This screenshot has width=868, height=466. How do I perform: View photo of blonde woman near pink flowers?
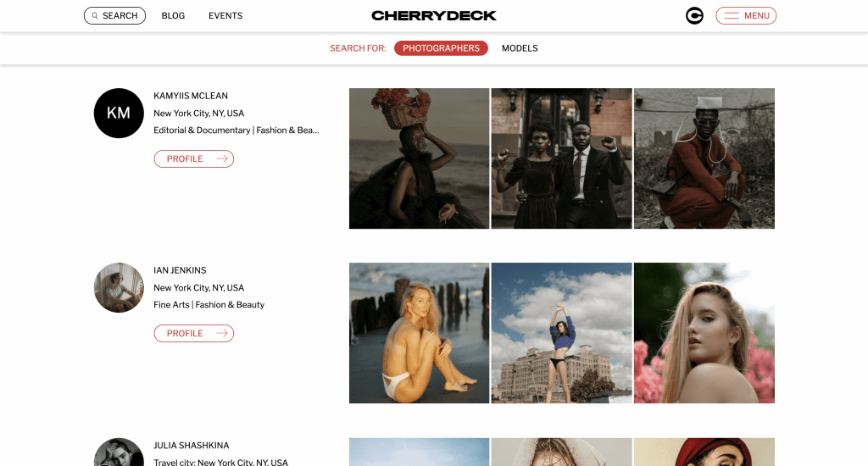point(704,333)
